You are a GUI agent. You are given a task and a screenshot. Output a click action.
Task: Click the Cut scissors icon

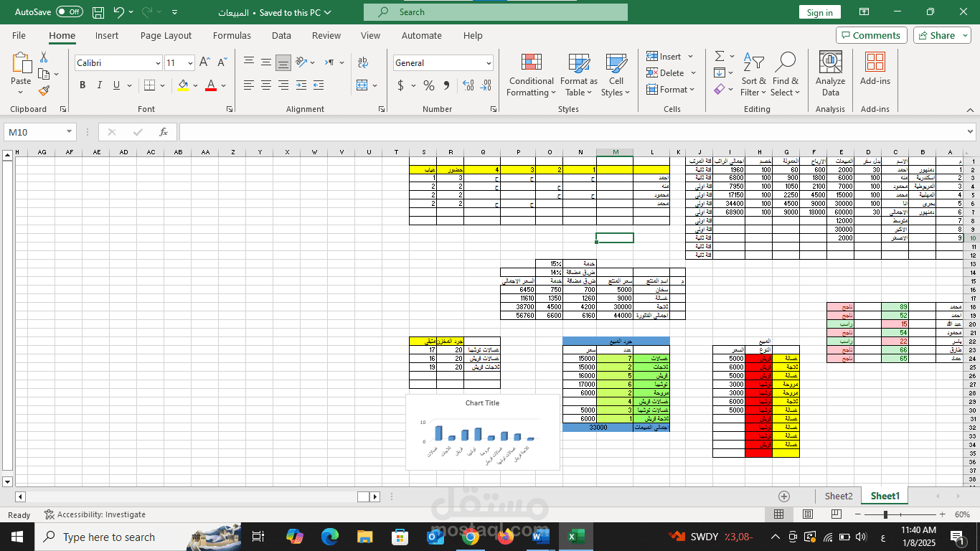click(44, 57)
